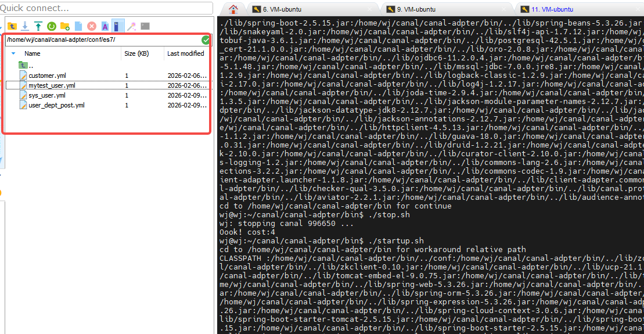The width and height of the screenshot is (644, 334).
Task: Sort files by the Size (KB) column
Action: tap(136, 53)
